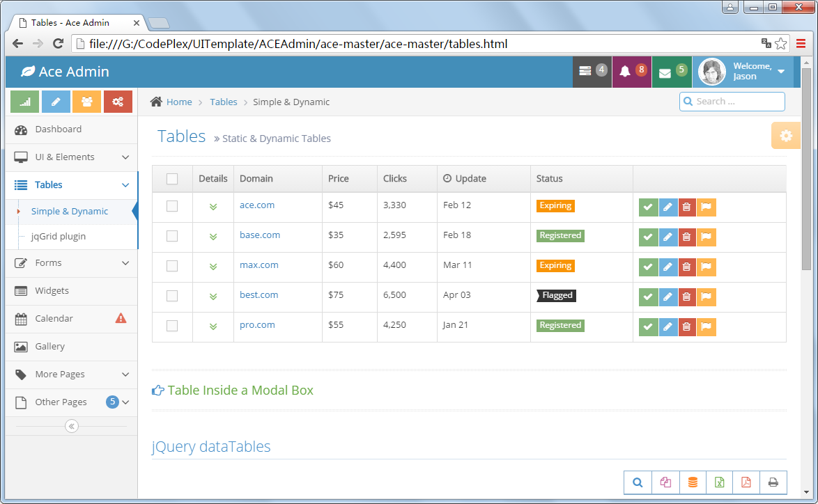Open Dashboard from the sidebar
The height and width of the screenshot is (504, 818).
pyautogui.click(x=59, y=129)
